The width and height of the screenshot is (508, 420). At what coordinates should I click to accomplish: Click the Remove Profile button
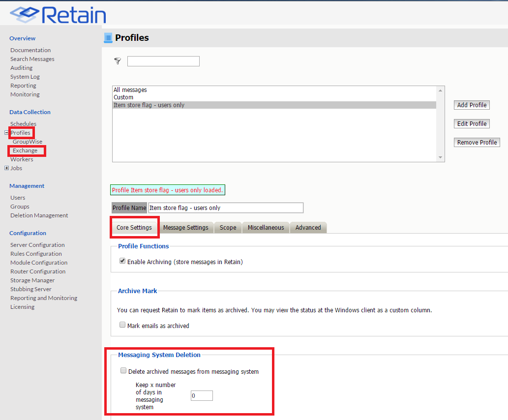(x=477, y=142)
